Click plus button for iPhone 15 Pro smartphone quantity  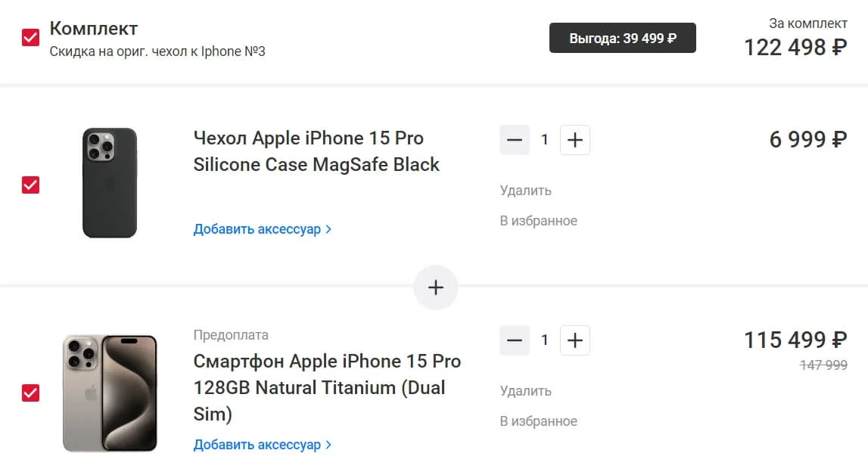point(574,340)
